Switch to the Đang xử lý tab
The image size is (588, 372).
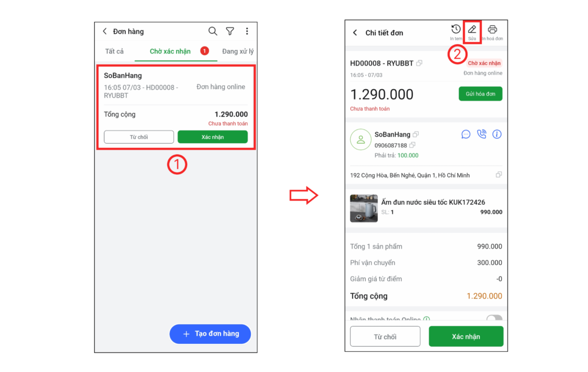238,51
